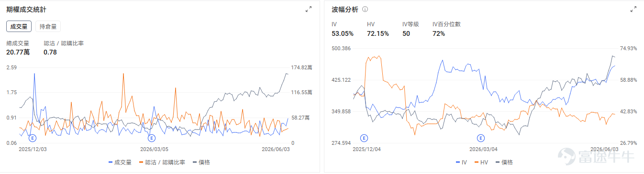Image resolution: width=644 pixels, height=174 pixels.
Task: Click the 174.82萬 axis label
Action: [302, 67]
